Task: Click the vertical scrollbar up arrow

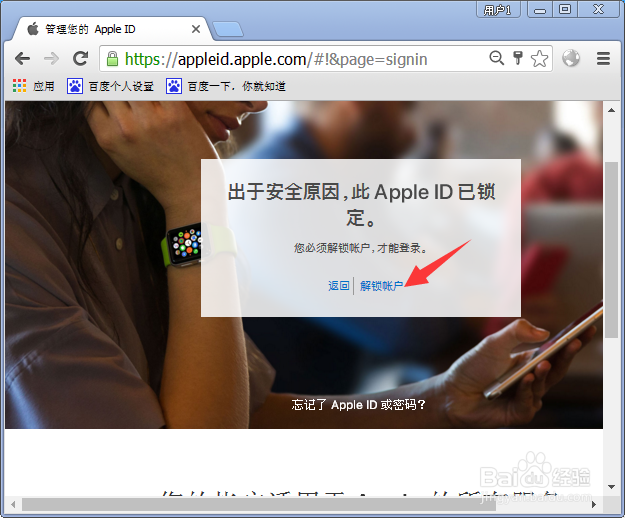Action: pyautogui.click(x=611, y=110)
